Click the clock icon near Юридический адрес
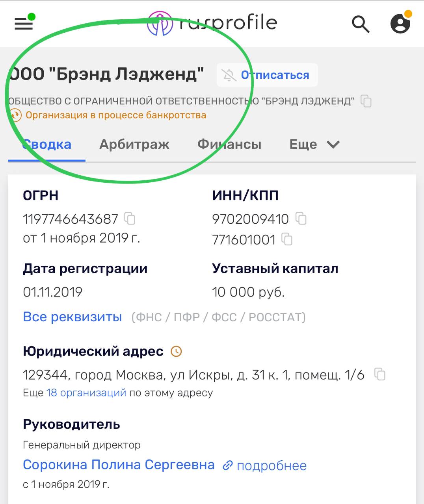The width and height of the screenshot is (424, 504). [176, 351]
